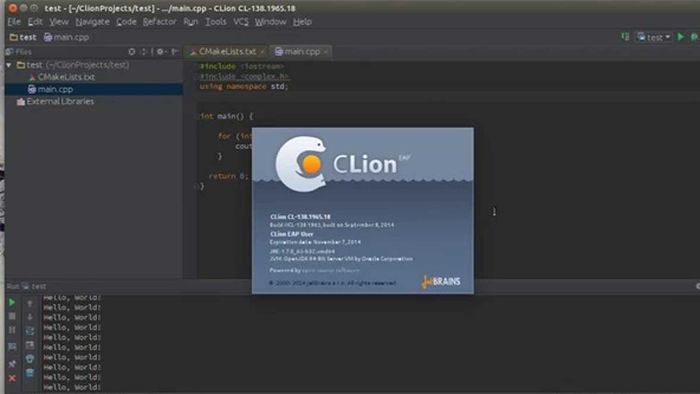Open the test run configuration dropdown
Screen dimensions: 700x394
point(654,37)
